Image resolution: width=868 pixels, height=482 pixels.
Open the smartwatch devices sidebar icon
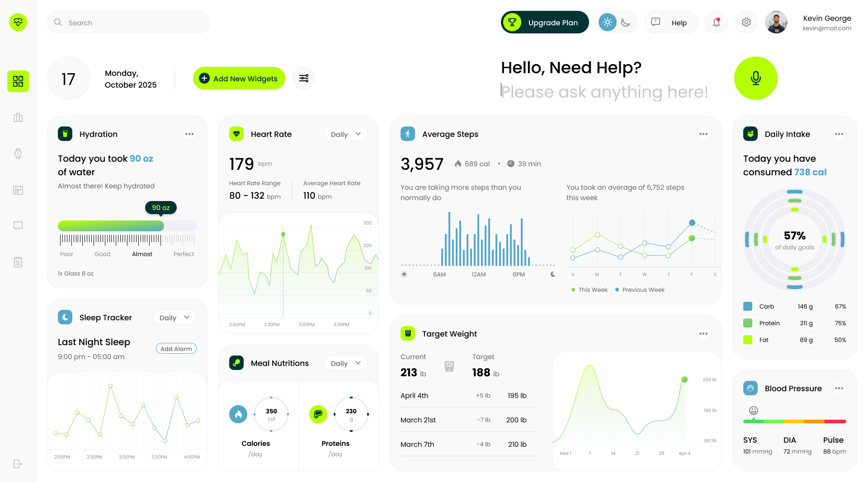tap(18, 154)
